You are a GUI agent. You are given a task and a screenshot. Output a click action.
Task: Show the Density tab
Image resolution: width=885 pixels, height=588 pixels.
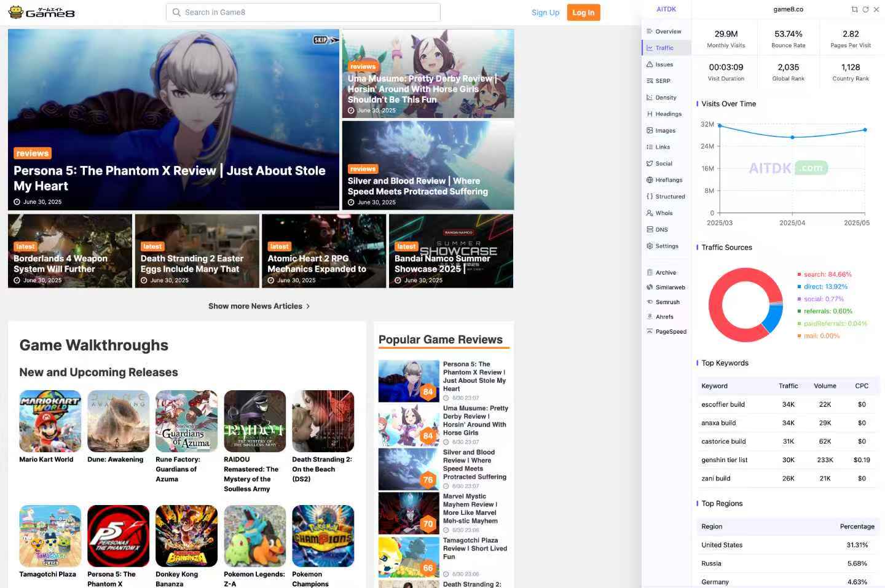click(x=667, y=98)
